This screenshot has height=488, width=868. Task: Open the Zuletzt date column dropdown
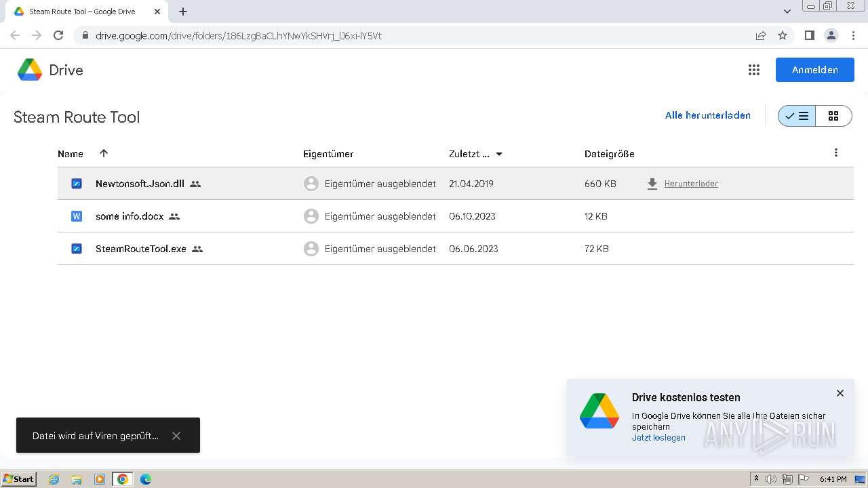[499, 154]
